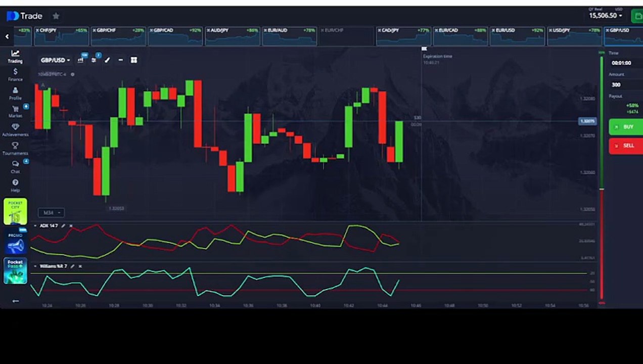Open the Profile section in sidebar
Screen dimensions: 643x364
(x=15, y=93)
